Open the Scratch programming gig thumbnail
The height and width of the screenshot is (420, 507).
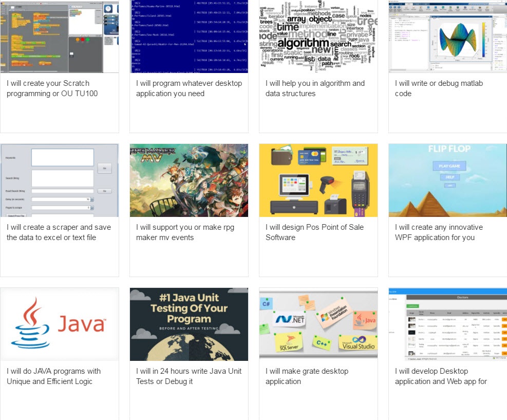[x=59, y=36]
